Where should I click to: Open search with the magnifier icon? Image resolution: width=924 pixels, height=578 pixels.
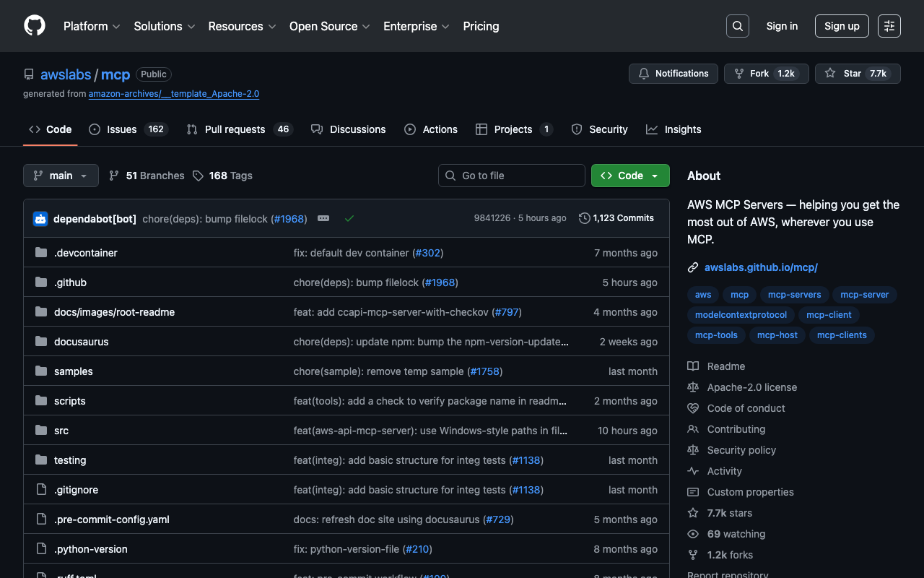point(737,26)
